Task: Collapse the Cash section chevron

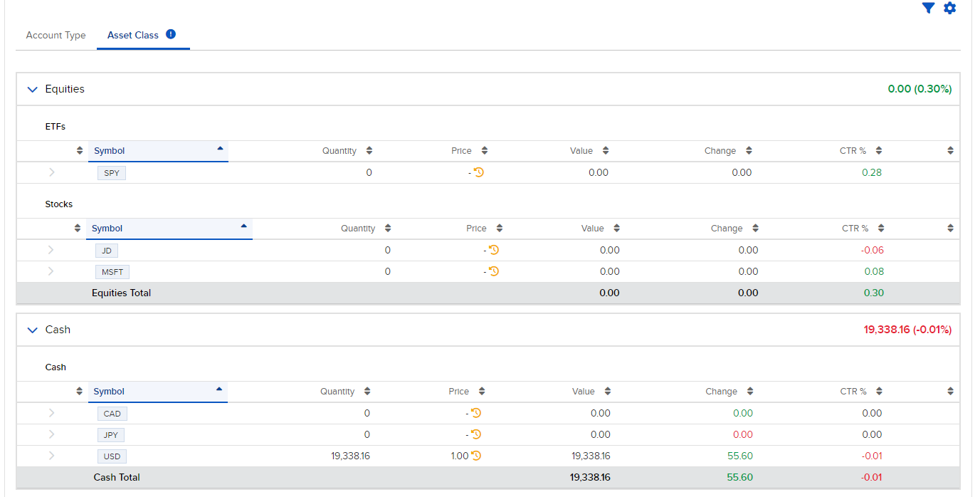Action: (32, 330)
